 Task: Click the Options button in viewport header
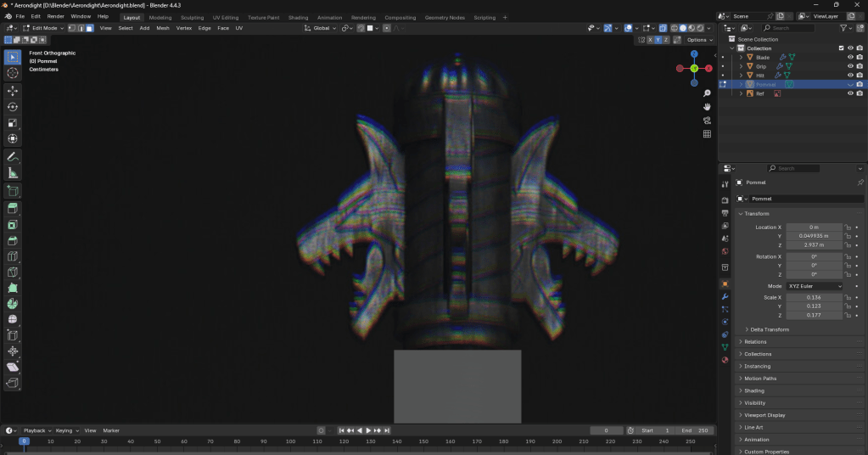699,40
